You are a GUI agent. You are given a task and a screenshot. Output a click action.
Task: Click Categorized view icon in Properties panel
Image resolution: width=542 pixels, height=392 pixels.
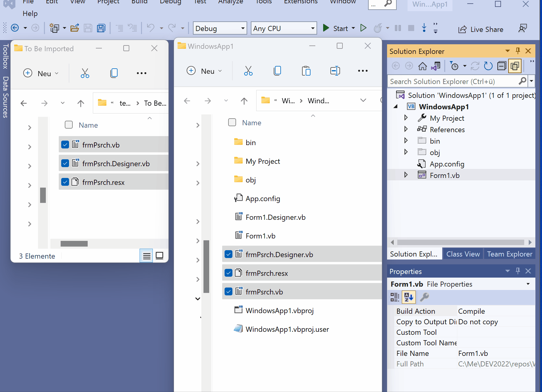(x=395, y=297)
